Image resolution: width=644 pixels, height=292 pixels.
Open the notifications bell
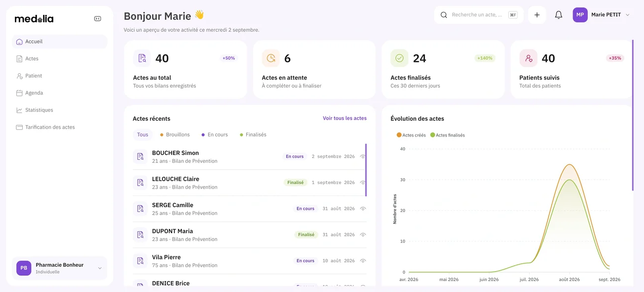pyautogui.click(x=558, y=15)
